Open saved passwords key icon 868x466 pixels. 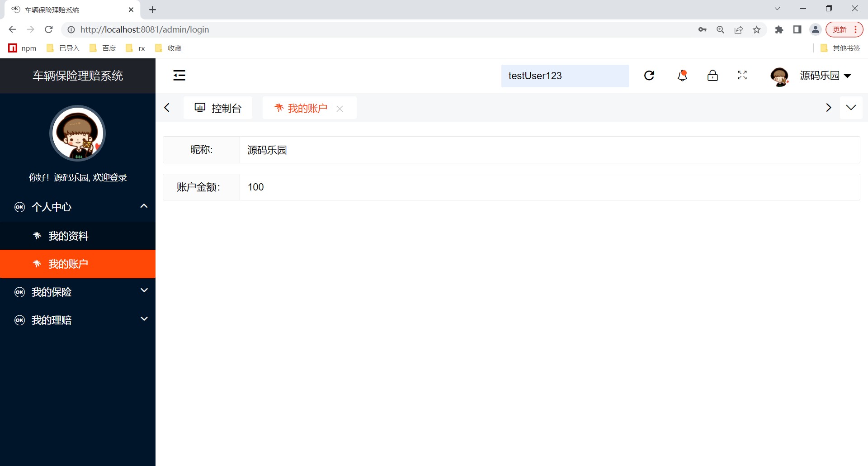point(702,29)
